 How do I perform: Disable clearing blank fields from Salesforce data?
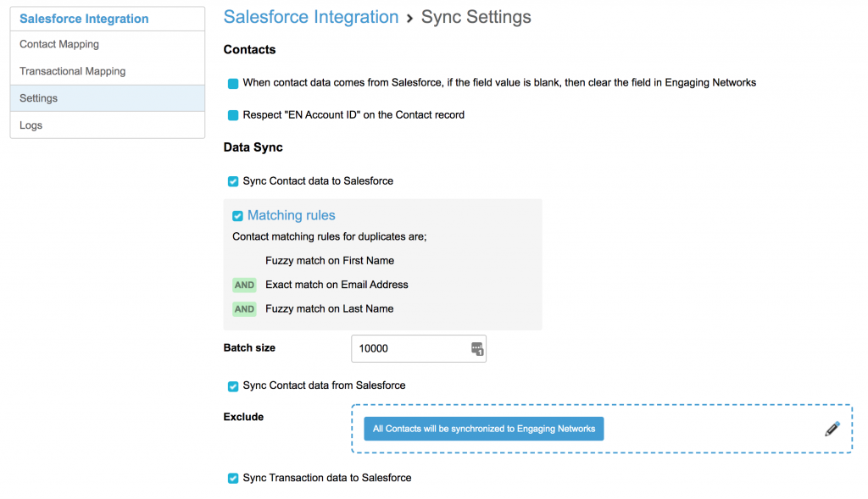tap(232, 84)
